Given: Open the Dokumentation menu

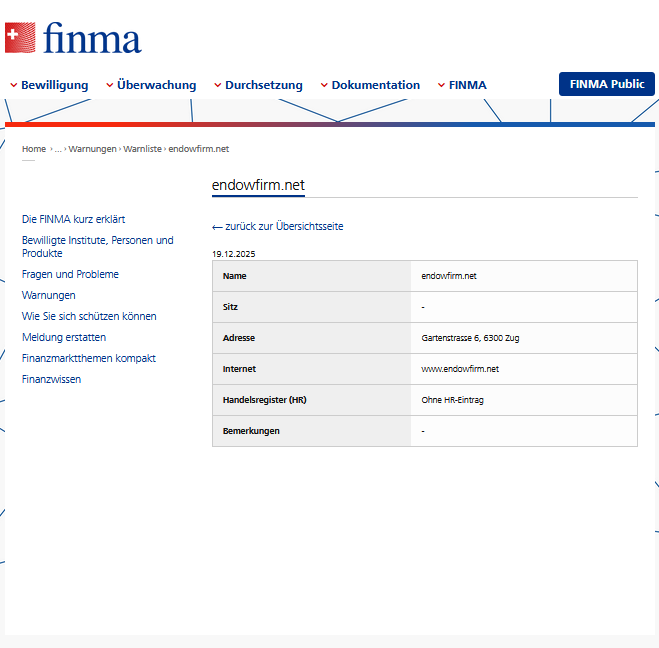Looking at the screenshot, I should click(x=370, y=85).
